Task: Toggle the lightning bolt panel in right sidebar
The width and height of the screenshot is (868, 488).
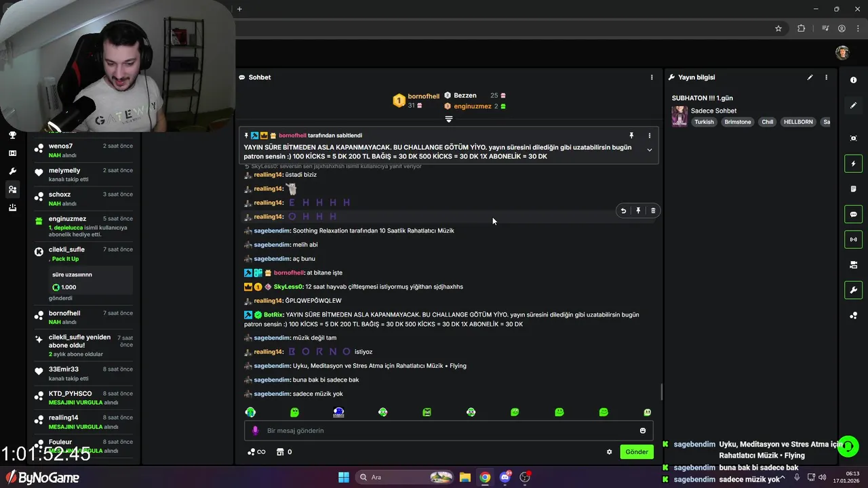Action: [853, 163]
